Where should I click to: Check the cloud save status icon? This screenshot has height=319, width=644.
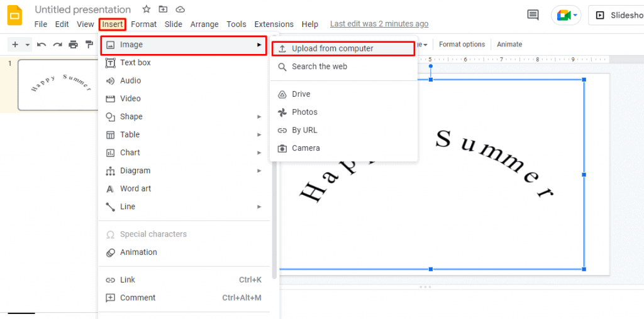coord(179,9)
